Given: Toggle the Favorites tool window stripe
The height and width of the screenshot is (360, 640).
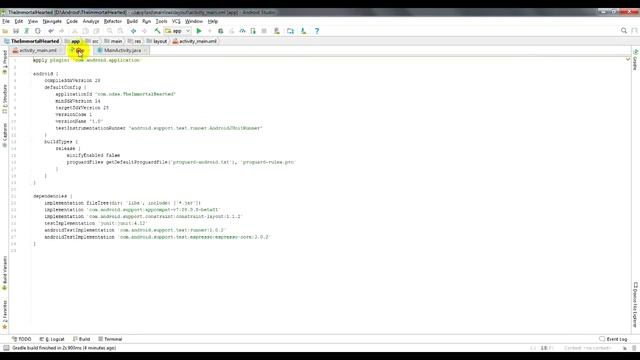Looking at the screenshot, I should pyautogui.click(x=4, y=314).
